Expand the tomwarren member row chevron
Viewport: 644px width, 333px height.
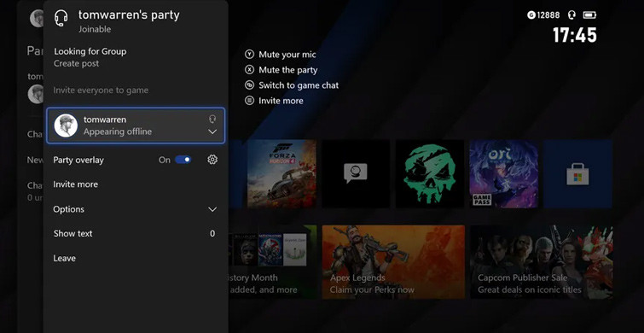pos(212,131)
